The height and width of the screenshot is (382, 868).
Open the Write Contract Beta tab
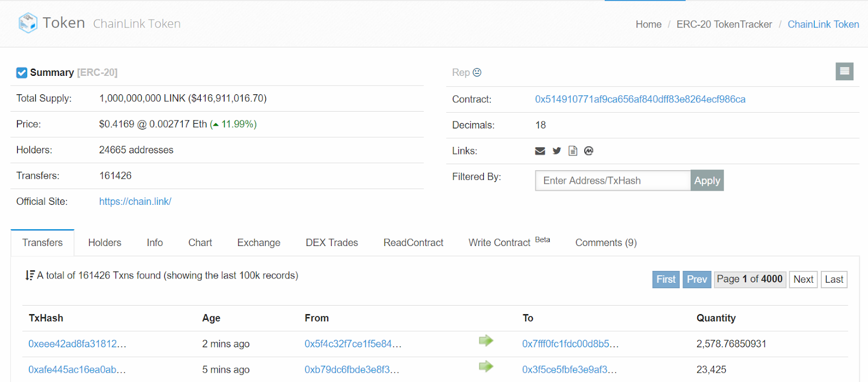tap(509, 242)
